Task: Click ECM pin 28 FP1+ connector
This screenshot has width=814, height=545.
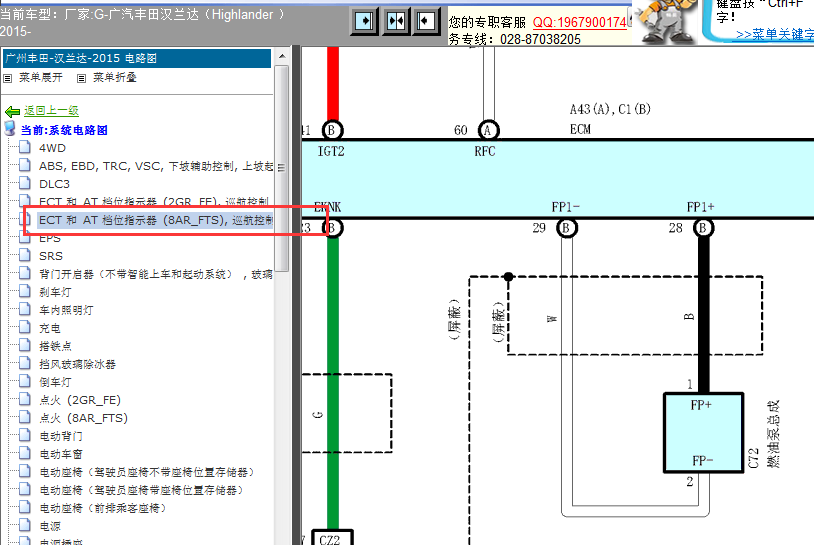Action: [703, 228]
